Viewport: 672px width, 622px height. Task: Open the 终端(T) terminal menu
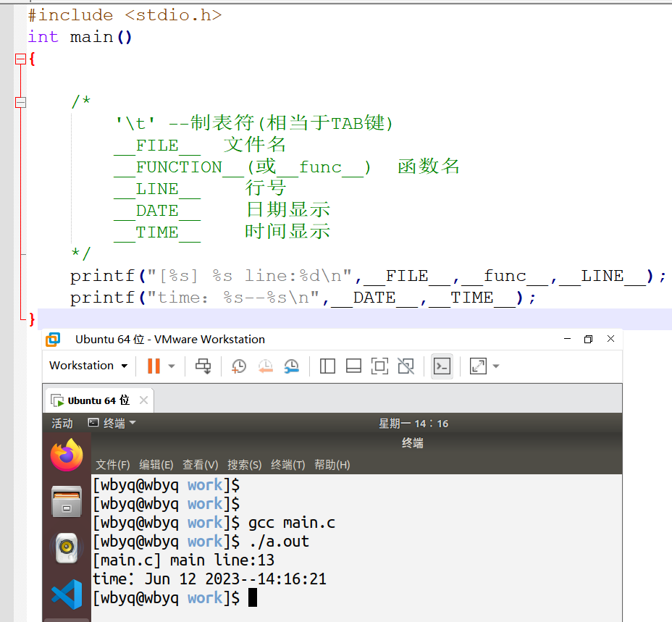288,465
